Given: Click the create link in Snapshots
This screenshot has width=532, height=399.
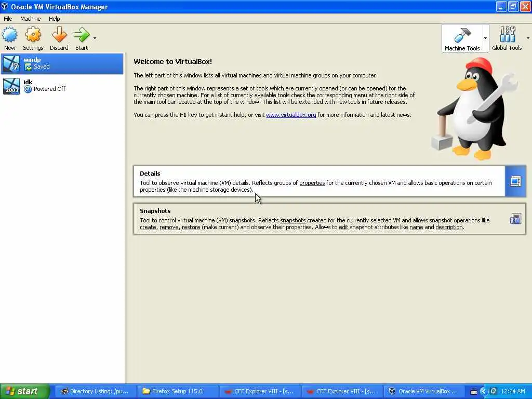Looking at the screenshot, I should 148,227.
